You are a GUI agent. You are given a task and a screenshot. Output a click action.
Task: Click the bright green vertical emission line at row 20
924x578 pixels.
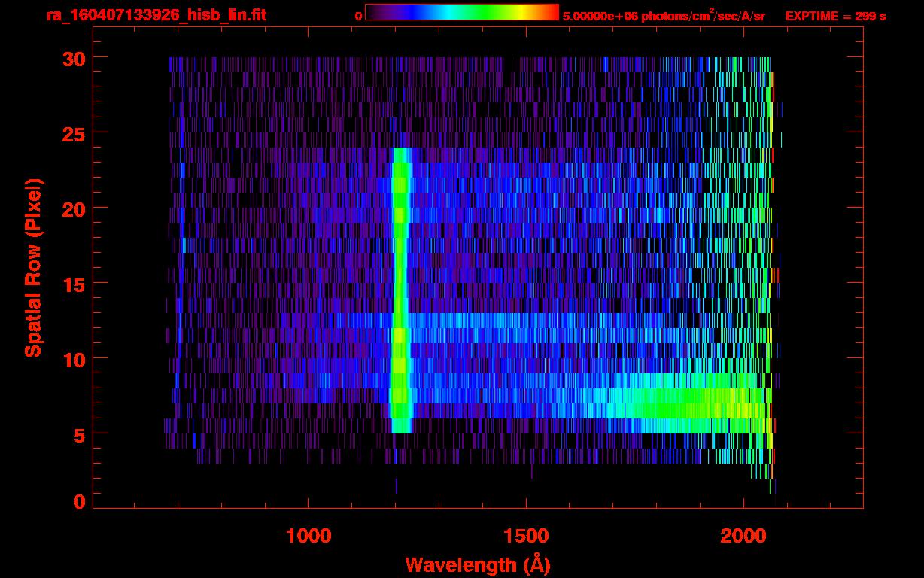(x=400, y=207)
